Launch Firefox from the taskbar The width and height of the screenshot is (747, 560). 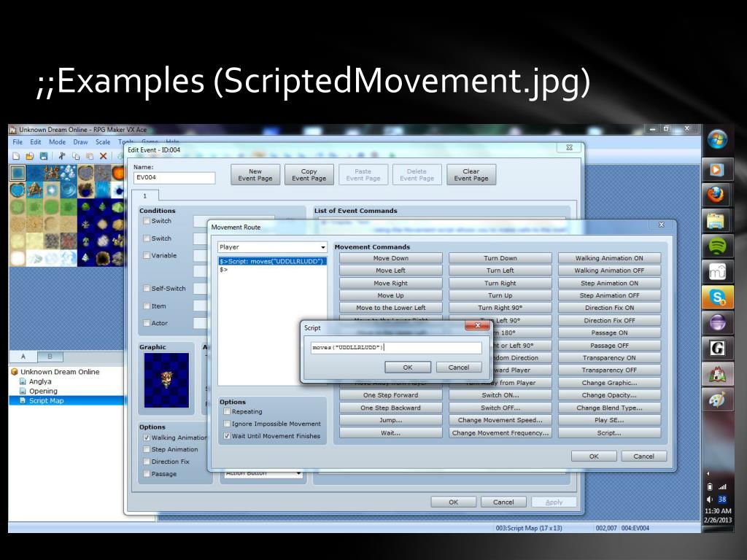[717, 195]
